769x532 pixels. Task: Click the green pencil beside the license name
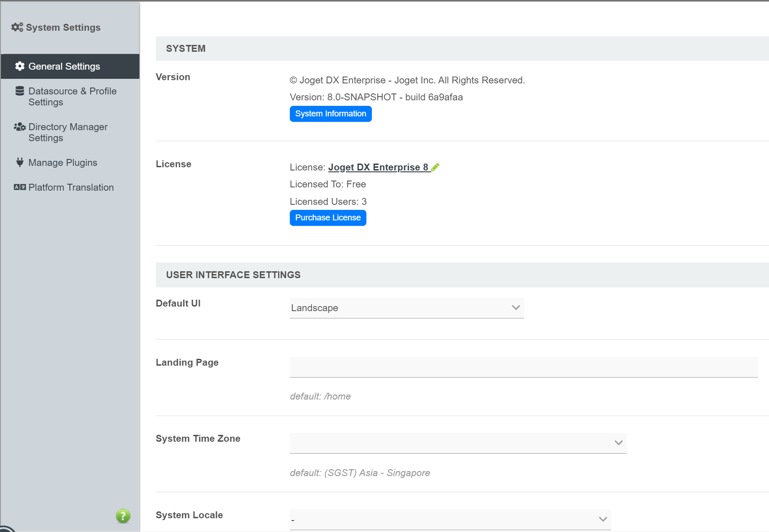pyautogui.click(x=435, y=167)
